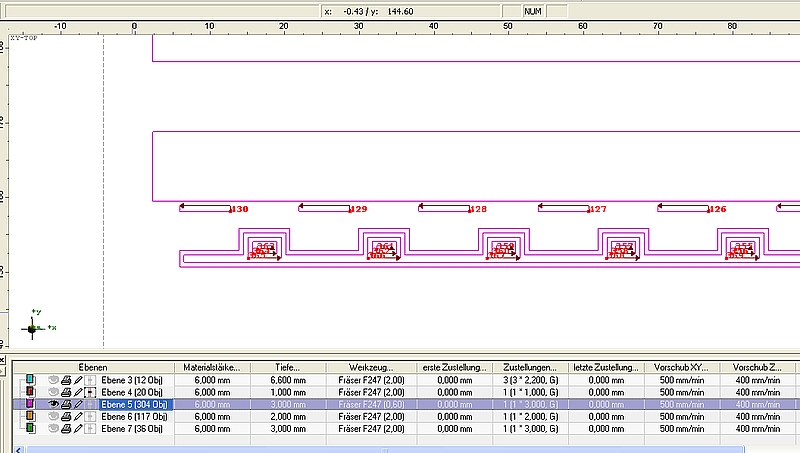Screen dimensions: 800x453
Task: Click the printer icon of Ebene 6
Action: (x=66, y=416)
